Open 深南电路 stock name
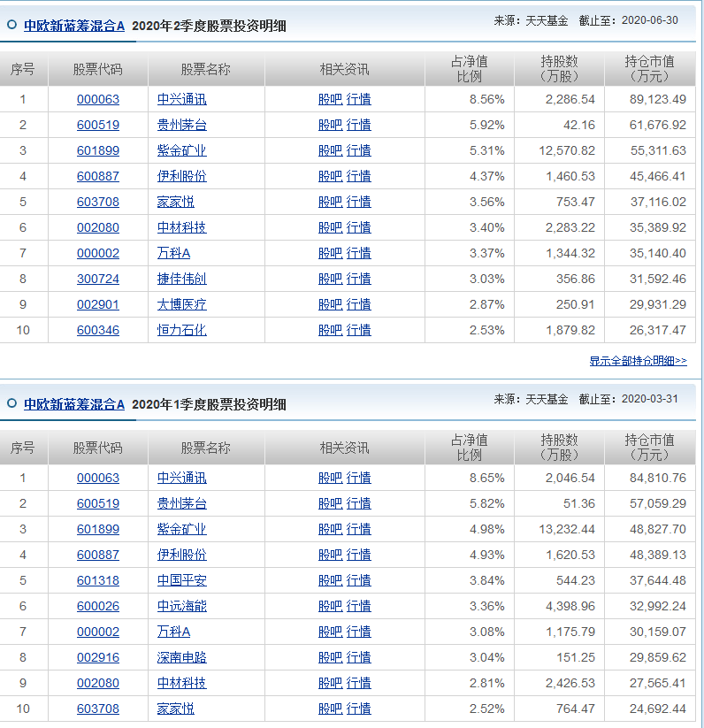 tap(182, 657)
